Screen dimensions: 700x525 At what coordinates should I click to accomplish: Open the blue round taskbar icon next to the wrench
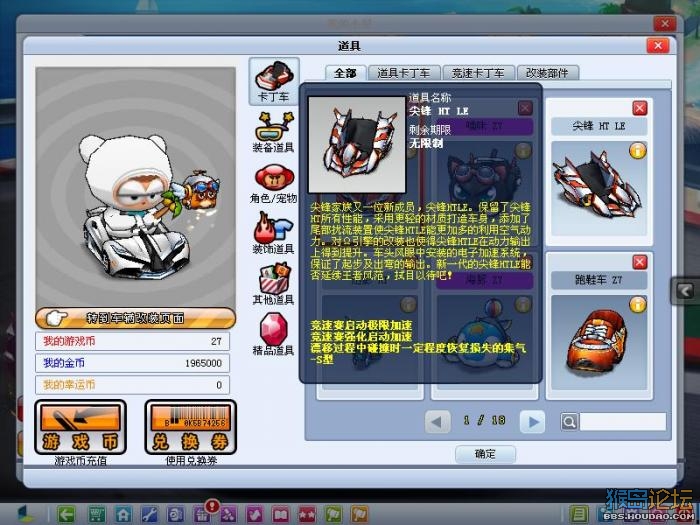(x=176, y=515)
